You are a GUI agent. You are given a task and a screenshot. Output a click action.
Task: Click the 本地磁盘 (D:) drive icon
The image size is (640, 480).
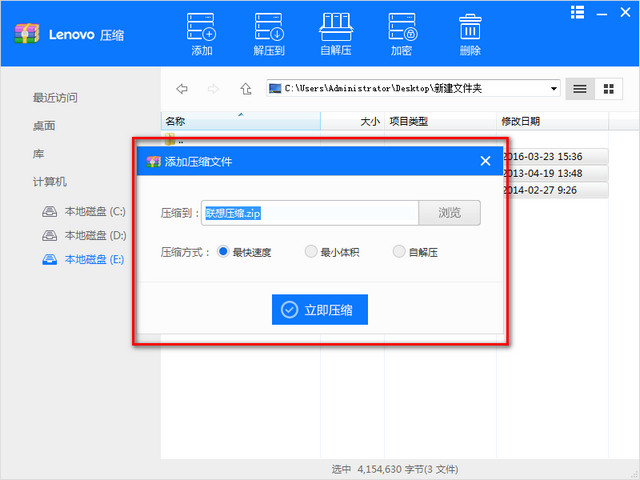click(50, 236)
